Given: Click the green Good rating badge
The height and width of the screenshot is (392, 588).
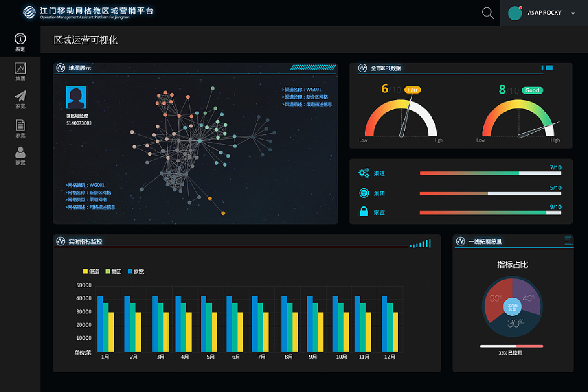Looking at the screenshot, I should pos(532,91).
